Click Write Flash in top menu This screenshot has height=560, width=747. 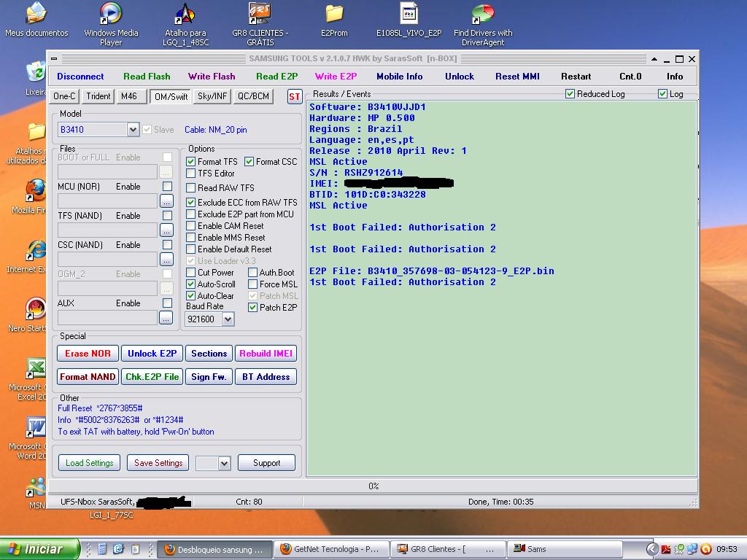click(x=212, y=77)
